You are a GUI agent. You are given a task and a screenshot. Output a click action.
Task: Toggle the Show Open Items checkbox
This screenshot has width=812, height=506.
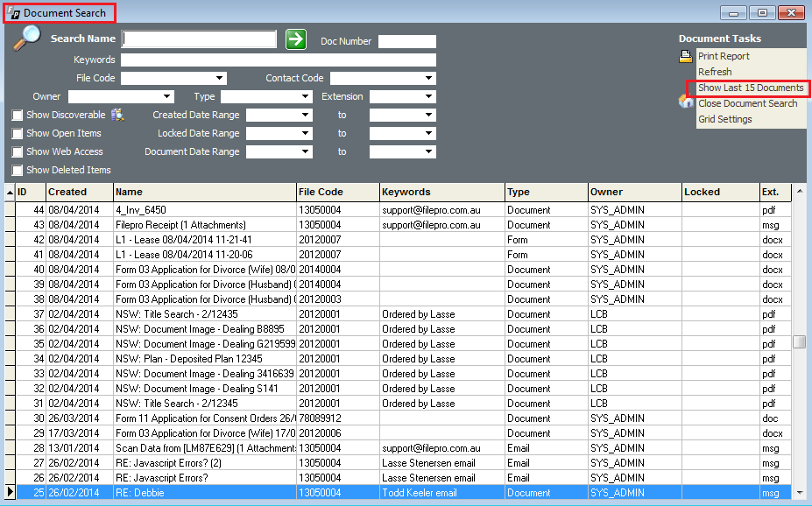coord(18,133)
